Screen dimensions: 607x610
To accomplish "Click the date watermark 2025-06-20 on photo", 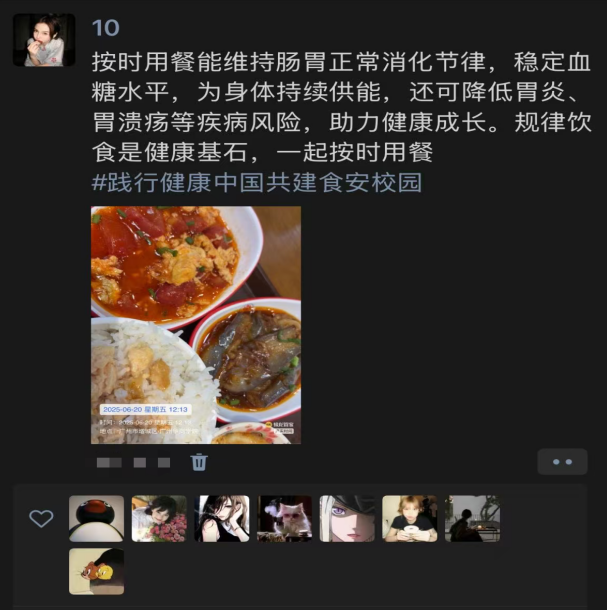I will coord(145,409).
